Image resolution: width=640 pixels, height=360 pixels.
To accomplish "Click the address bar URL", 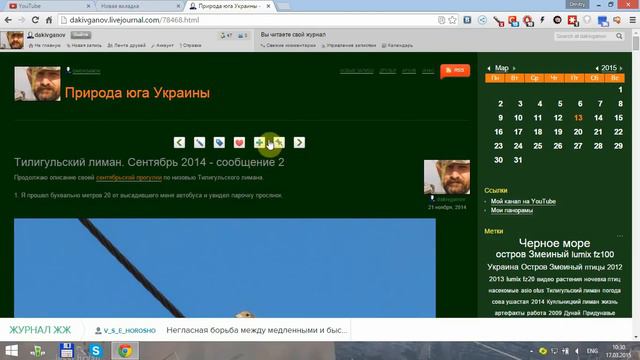I will (x=134, y=20).
